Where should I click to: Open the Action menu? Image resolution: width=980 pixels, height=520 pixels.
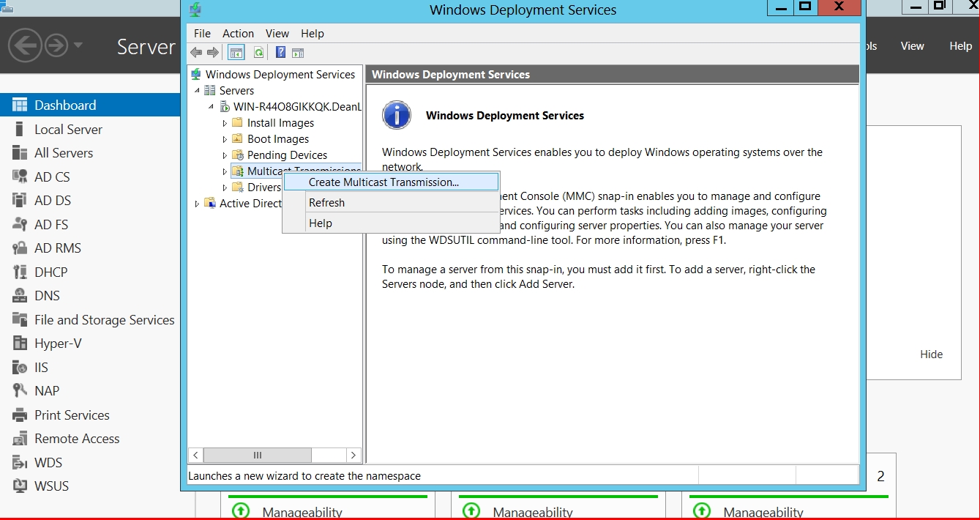238,34
